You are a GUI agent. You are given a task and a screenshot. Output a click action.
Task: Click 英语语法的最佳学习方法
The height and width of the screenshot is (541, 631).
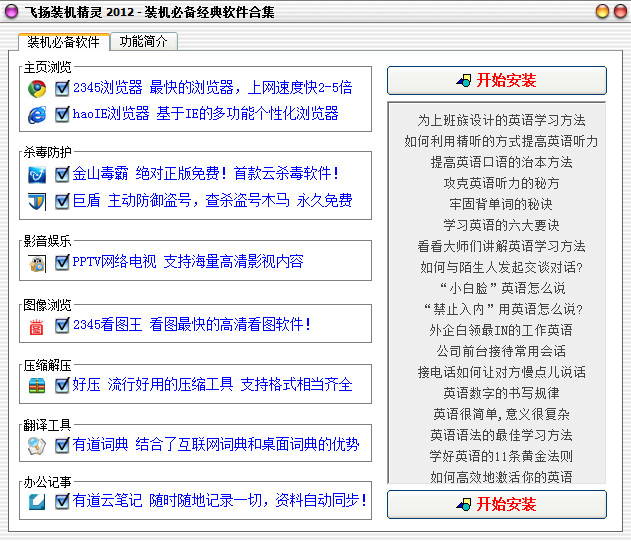point(501,435)
